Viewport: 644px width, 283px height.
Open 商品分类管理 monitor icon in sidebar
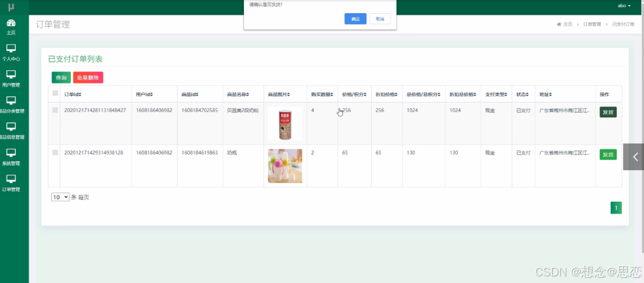(x=11, y=100)
